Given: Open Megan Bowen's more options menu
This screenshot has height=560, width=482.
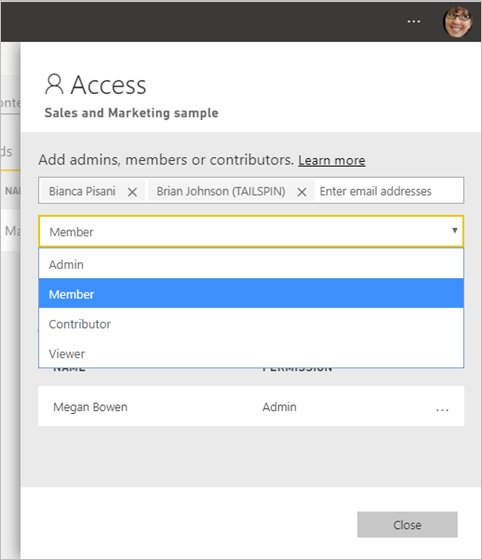Looking at the screenshot, I should point(442,410).
